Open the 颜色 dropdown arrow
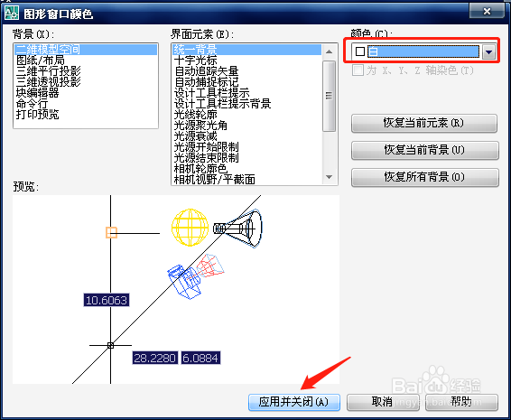The height and width of the screenshot is (420, 511). click(488, 51)
